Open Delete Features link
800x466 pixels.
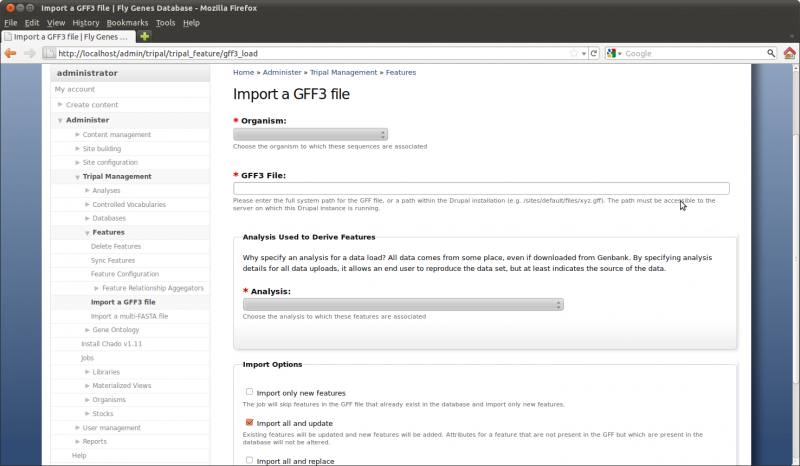click(116, 246)
